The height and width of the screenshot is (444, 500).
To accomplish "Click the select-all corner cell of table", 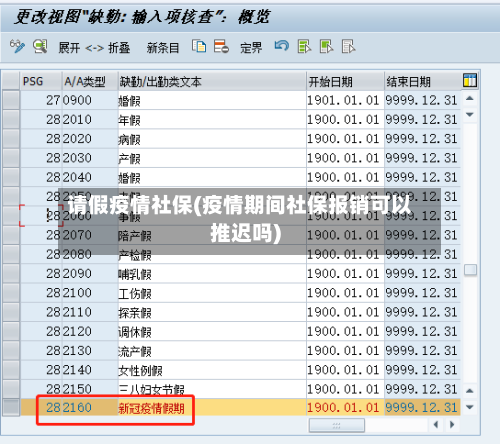I will [11, 81].
